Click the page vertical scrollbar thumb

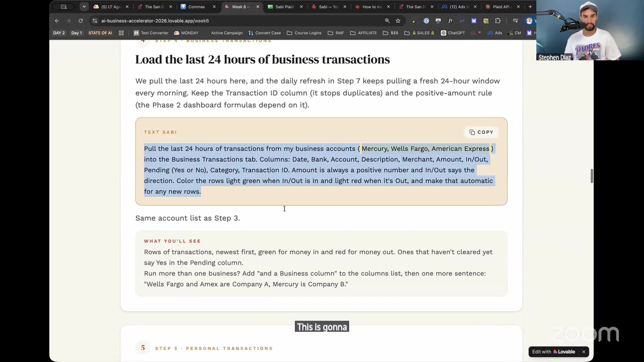[591, 176]
